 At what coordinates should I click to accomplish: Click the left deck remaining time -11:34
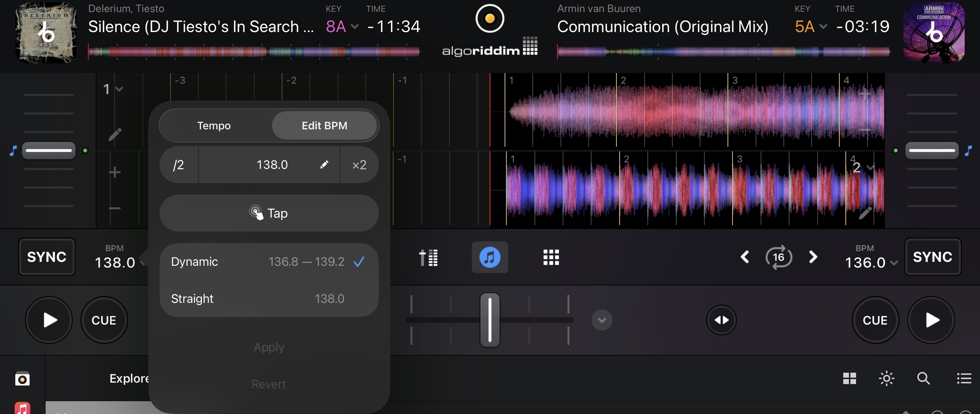coord(394,26)
